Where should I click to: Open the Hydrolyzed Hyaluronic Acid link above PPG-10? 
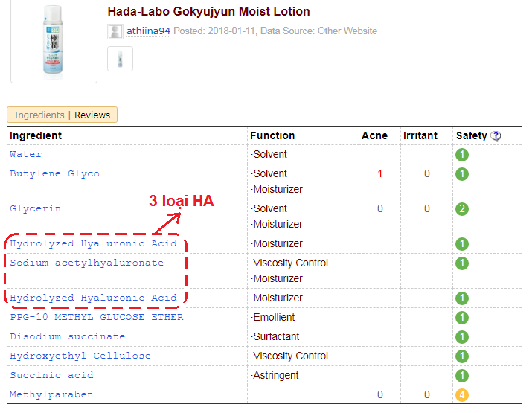[93, 298]
